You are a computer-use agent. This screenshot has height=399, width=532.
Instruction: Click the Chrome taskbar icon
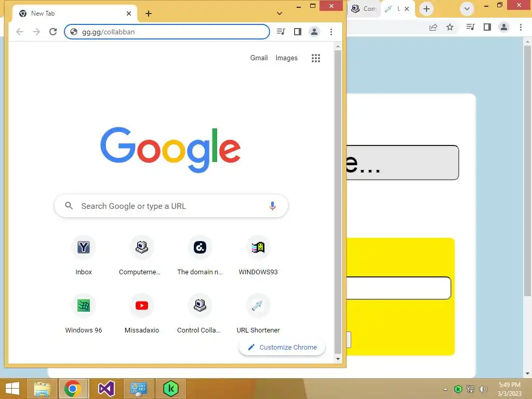click(x=74, y=389)
